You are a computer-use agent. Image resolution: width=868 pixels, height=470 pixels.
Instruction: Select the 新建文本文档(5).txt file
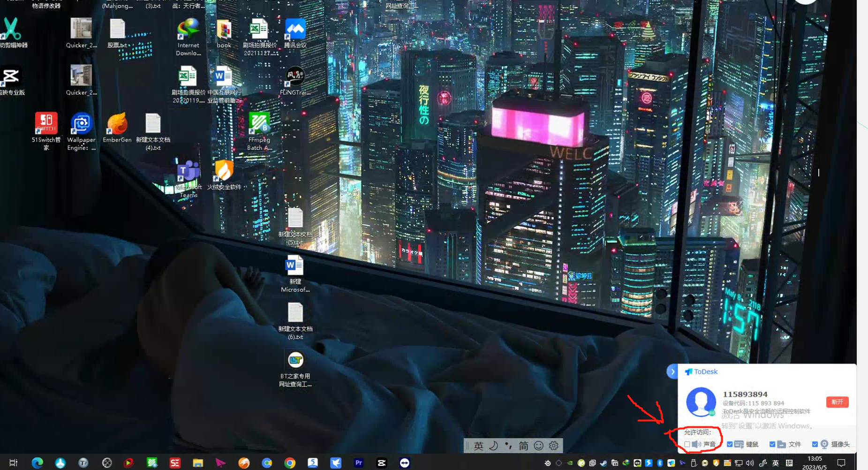click(x=295, y=227)
